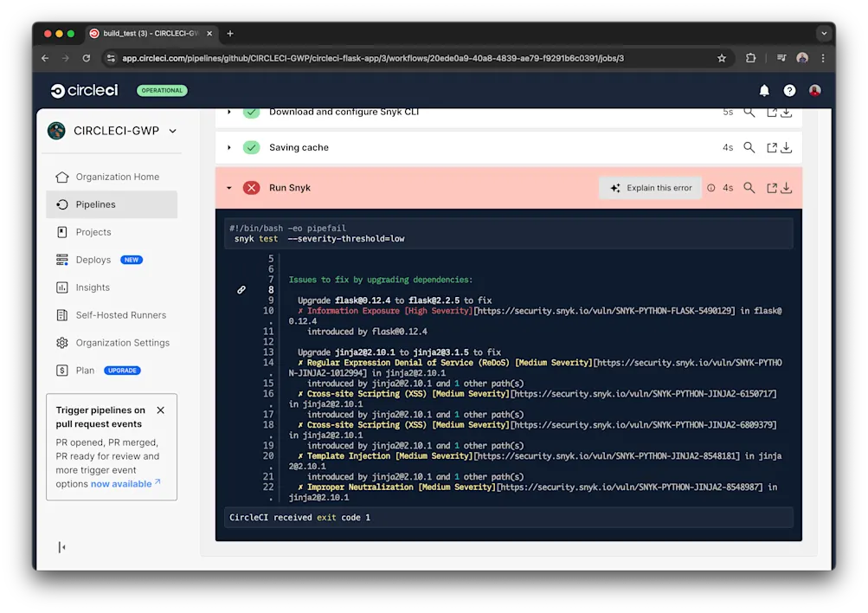Viewport: 868px width, 613px height.
Task: Click the site information icon in the address bar
Action: 112,58
